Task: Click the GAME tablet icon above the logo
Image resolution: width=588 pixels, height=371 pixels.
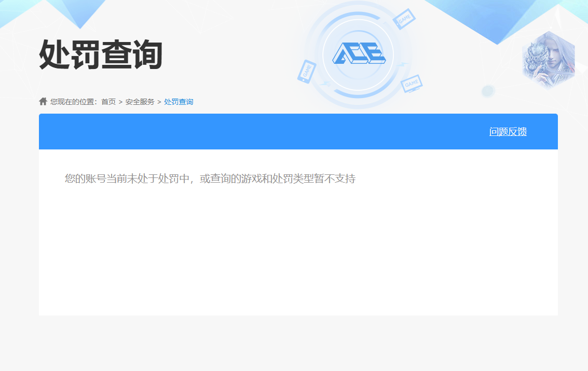Action: pyautogui.click(x=404, y=19)
